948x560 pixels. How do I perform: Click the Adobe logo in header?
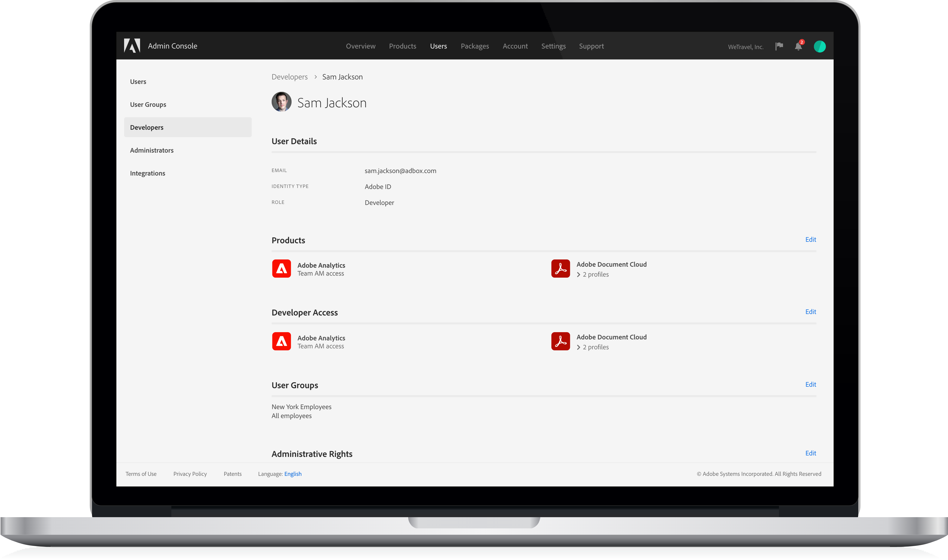pyautogui.click(x=132, y=46)
